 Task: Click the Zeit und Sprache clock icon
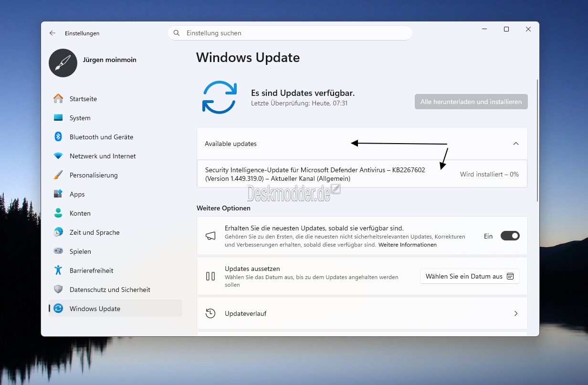[58, 232]
